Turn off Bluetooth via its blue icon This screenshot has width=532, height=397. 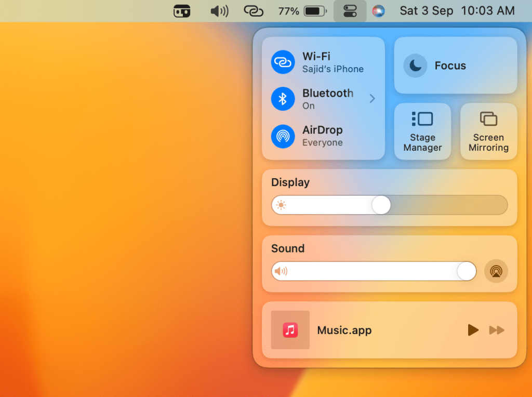[x=283, y=99]
